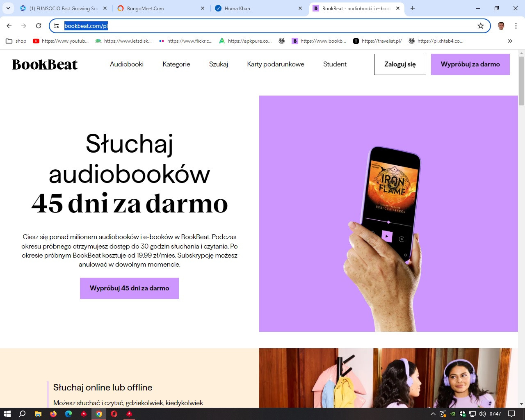Open NVIDIA settings from the system tray
Viewport: 525px width, 420px height.
(x=452, y=414)
